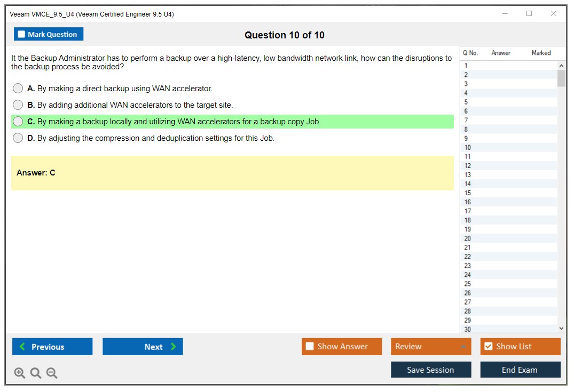Go to the Previous question

[52, 347]
